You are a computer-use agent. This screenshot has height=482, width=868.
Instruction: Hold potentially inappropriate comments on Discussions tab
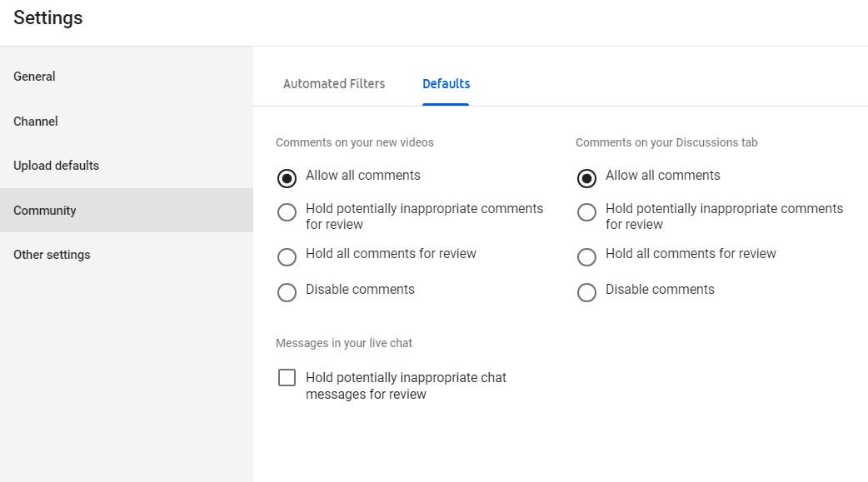586,212
